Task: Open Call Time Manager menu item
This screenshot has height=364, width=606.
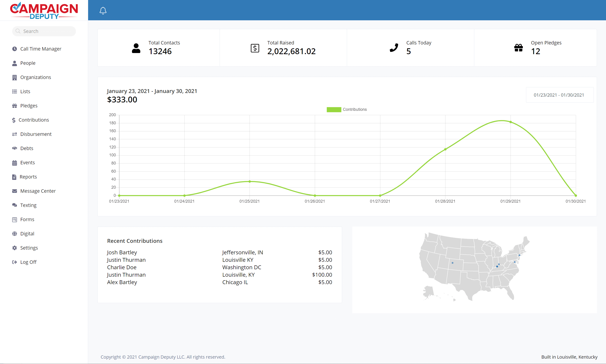Action: click(41, 49)
